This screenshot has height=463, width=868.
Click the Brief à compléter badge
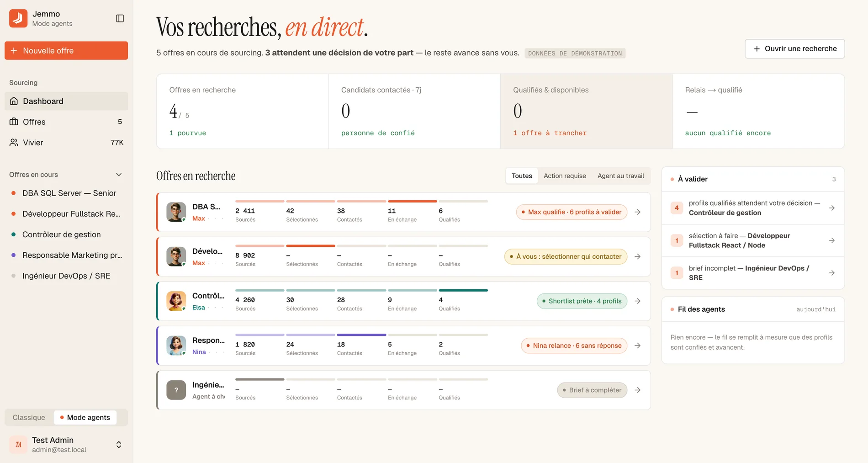[x=592, y=390]
